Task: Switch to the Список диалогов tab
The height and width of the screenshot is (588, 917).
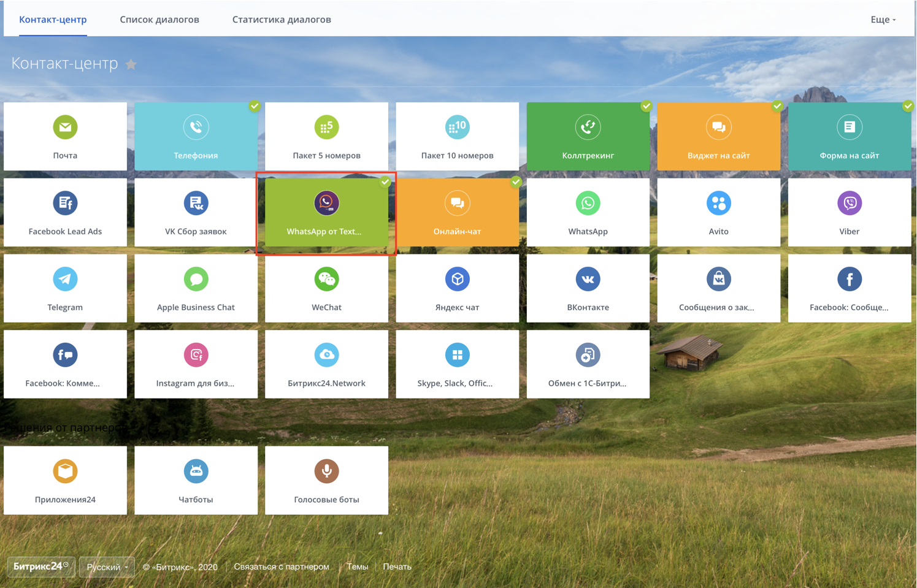Action: click(159, 20)
